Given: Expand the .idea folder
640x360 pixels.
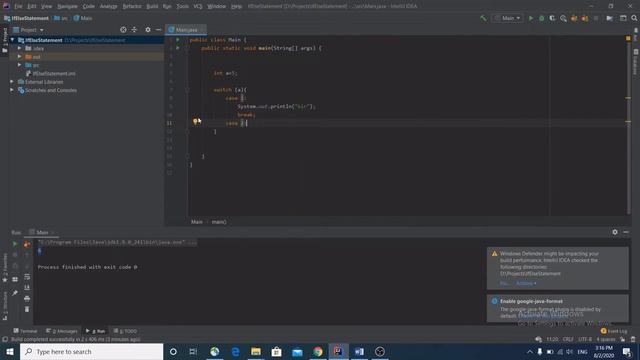Looking at the screenshot, I should click(19, 48).
